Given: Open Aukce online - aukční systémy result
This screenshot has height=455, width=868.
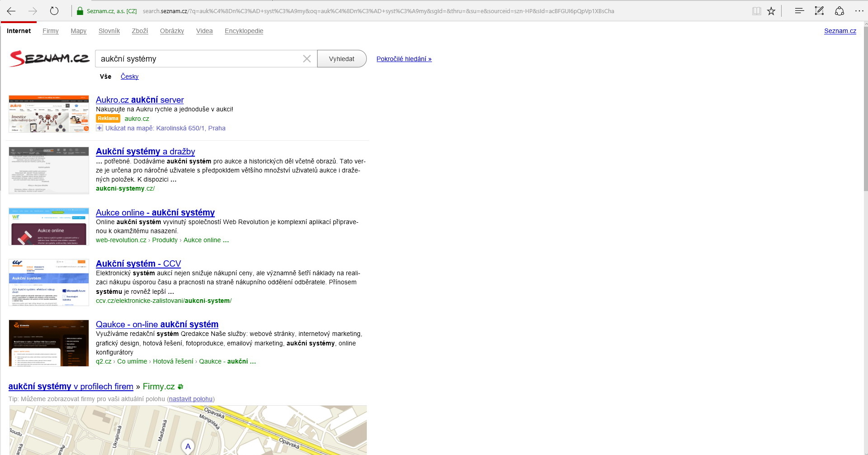Looking at the screenshot, I should (155, 212).
